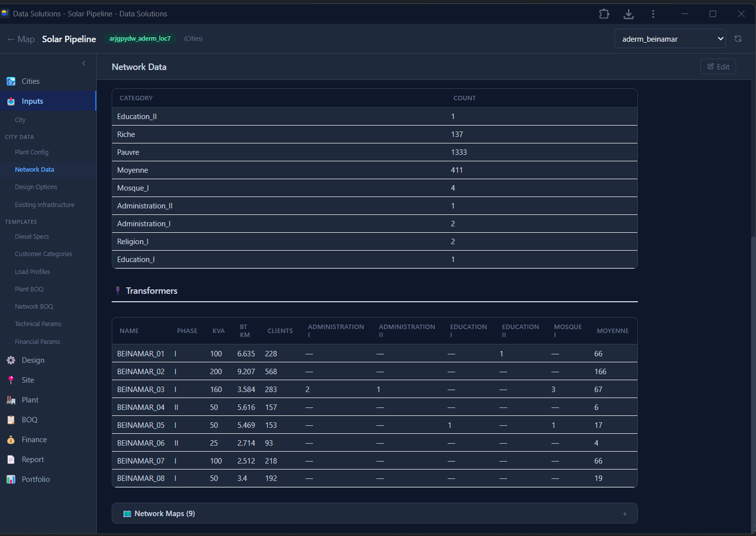The height and width of the screenshot is (536, 756).
Task: Click the Inputs sidebar icon
Action: click(11, 101)
